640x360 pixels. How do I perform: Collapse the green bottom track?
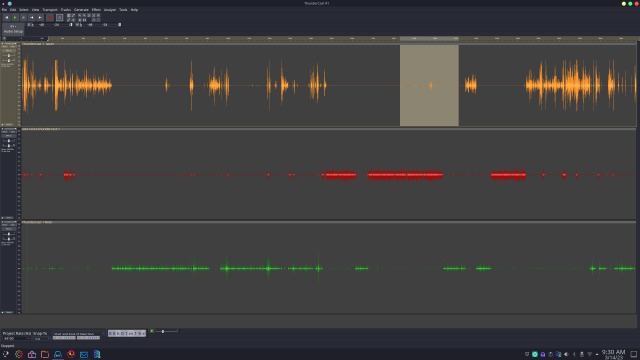coord(2,312)
